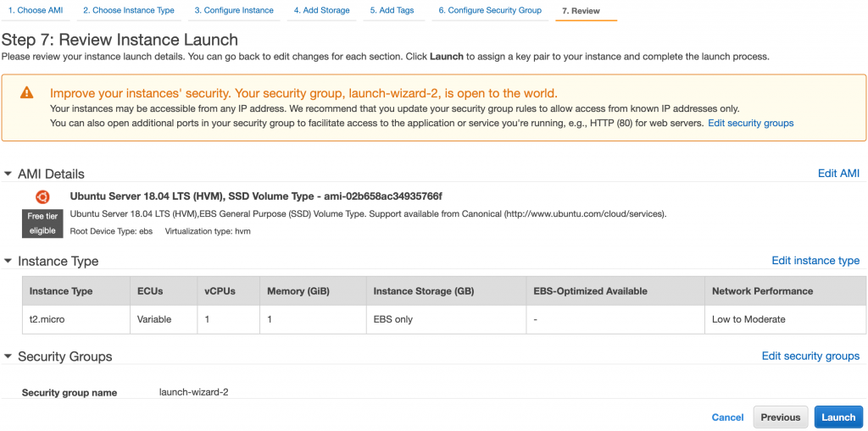868x431 pixels.
Task: Go to 1. Choose AMI tab
Action: click(36, 10)
